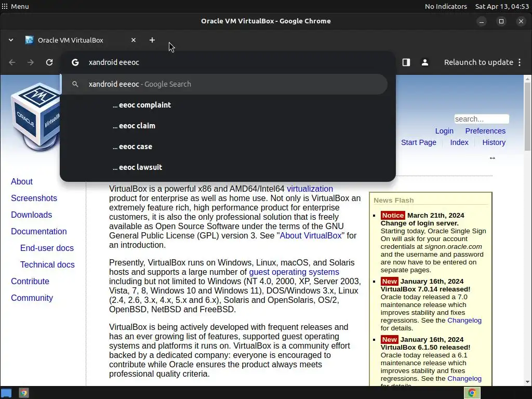Open the tab search chevron dropdown
Screen dimensions: 532x399
(x=11, y=40)
